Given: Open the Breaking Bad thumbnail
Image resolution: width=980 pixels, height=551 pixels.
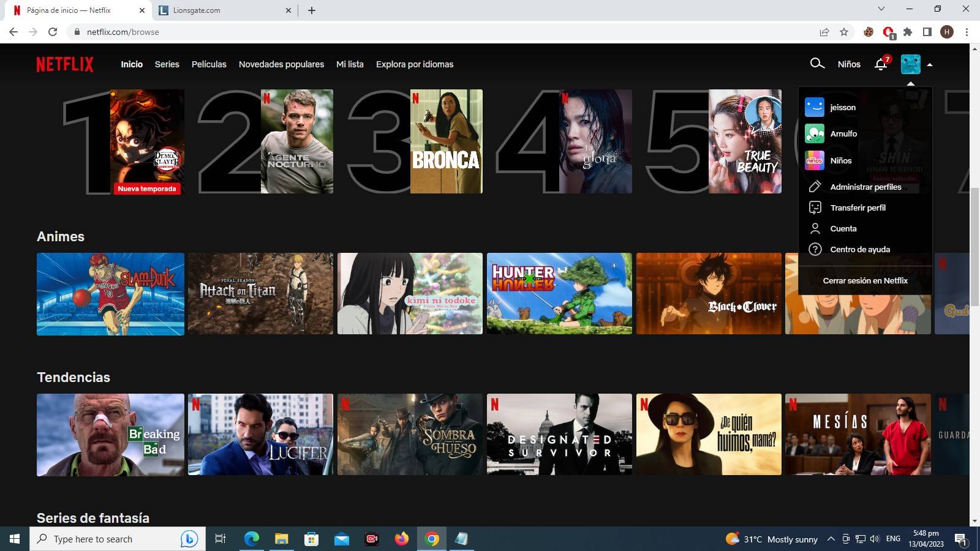Looking at the screenshot, I should [110, 435].
